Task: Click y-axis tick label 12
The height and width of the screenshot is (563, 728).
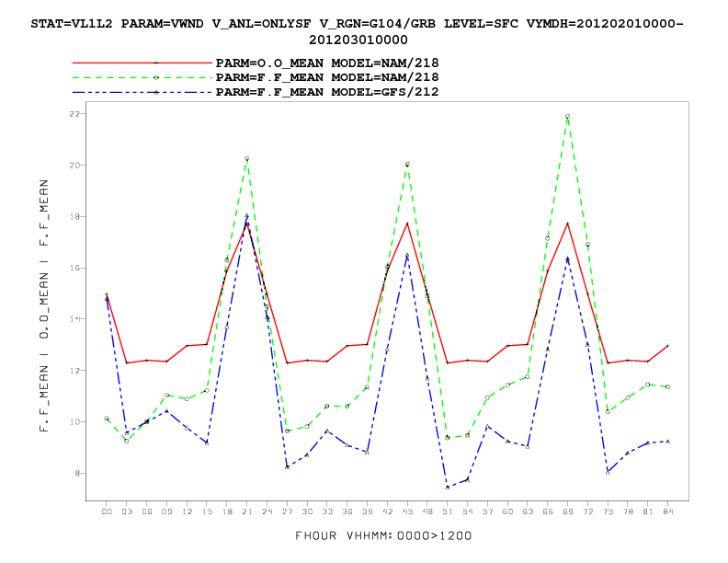Action: 74,371
